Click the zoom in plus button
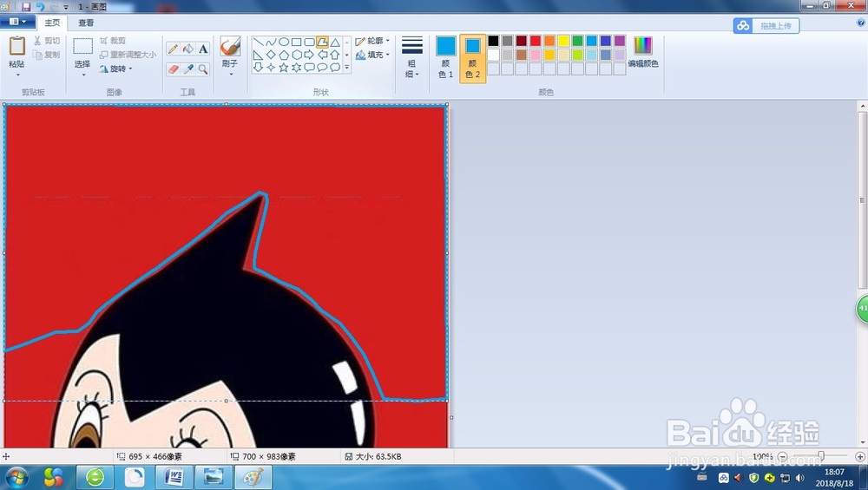The image size is (868, 490). click(859, 457)
